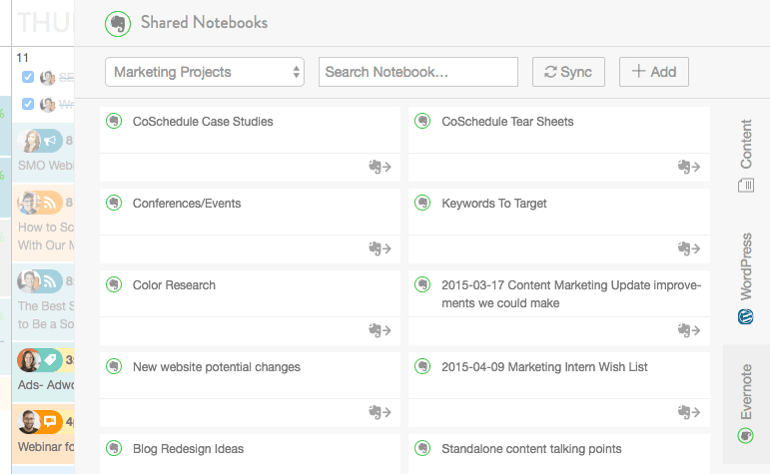
Task: Click Evernote icon on Standalone content talking points card
Action: (x=422, y=448)
